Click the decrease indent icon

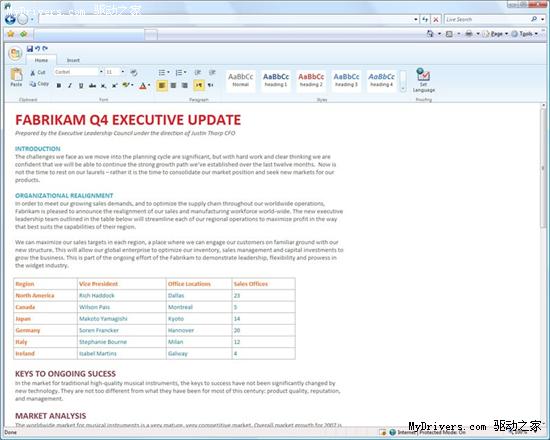[x=198, y=73]
